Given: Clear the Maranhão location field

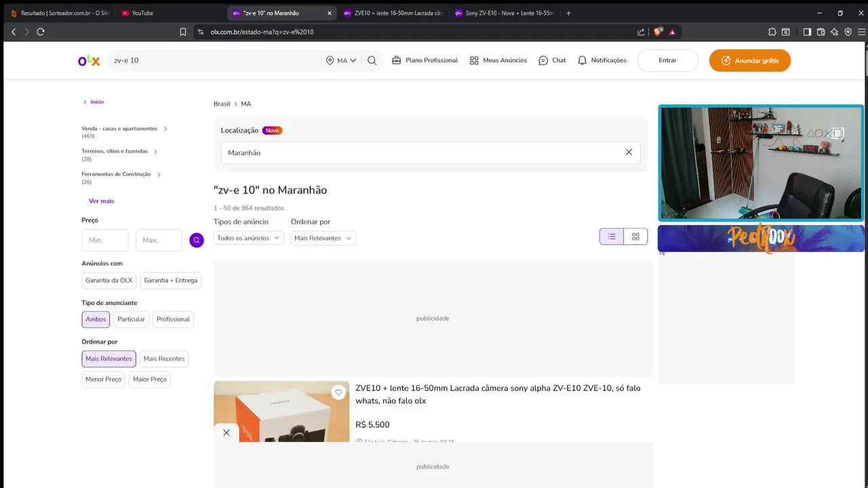Looking at the screenshot, I should point(629,152).
